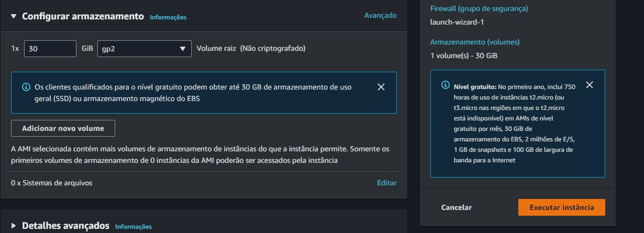Click Executar instância button
The height and width of the screenshot is (233, 644).
562,207
